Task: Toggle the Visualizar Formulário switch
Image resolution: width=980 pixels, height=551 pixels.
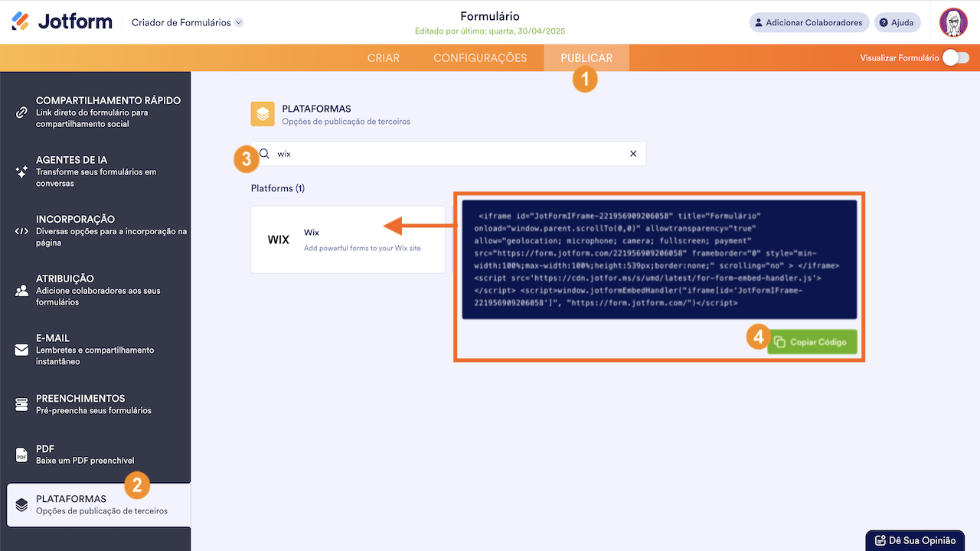Action: click(955, 58)
